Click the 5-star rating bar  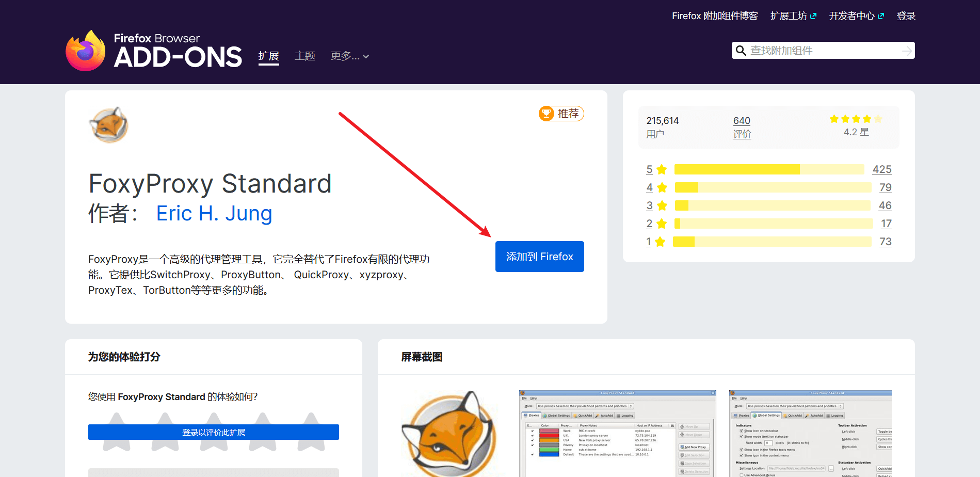tap(769, 169)
